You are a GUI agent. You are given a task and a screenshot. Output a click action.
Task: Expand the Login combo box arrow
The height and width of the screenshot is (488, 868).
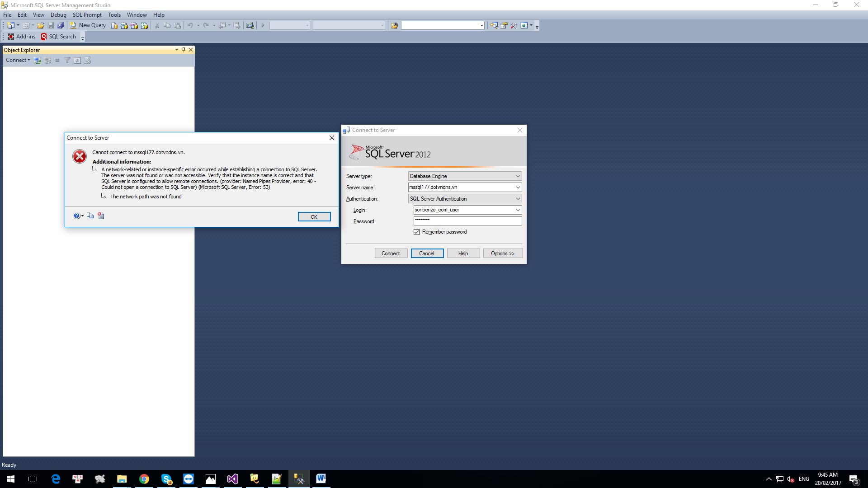(518, 210)
